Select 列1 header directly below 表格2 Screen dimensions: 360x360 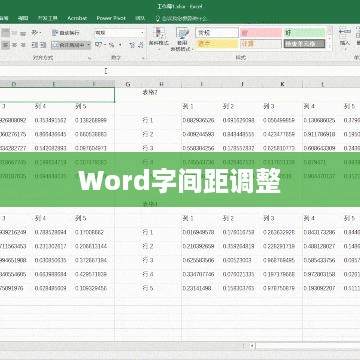coord(188,106)
